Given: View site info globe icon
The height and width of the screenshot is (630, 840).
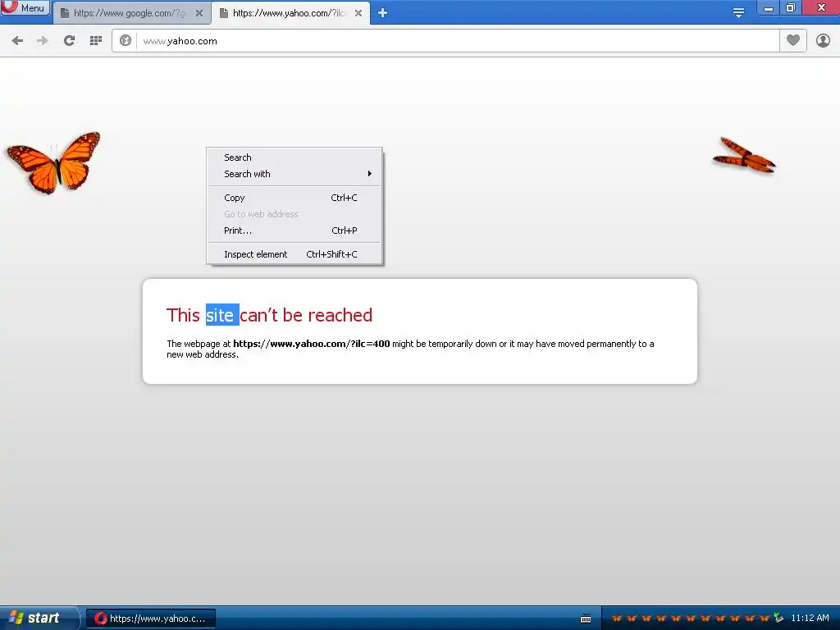Looking at the screenshot, I should tap(126, 41).
